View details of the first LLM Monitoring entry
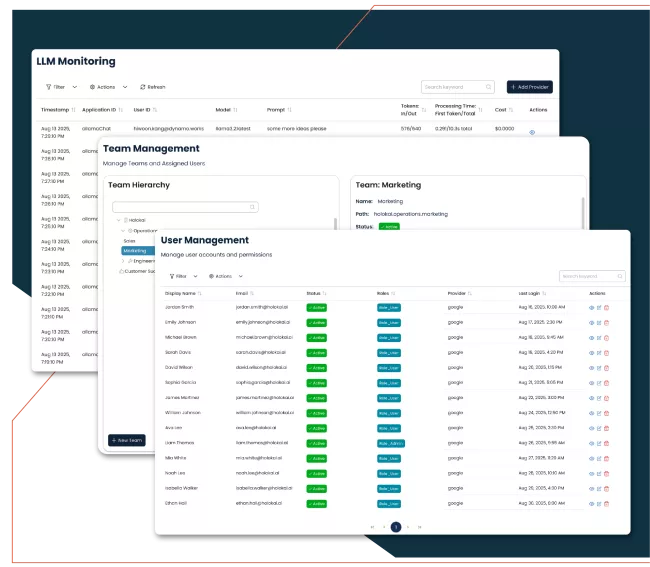Image resolution: width=650 pixels, height=567 pixels. [532, 132]
